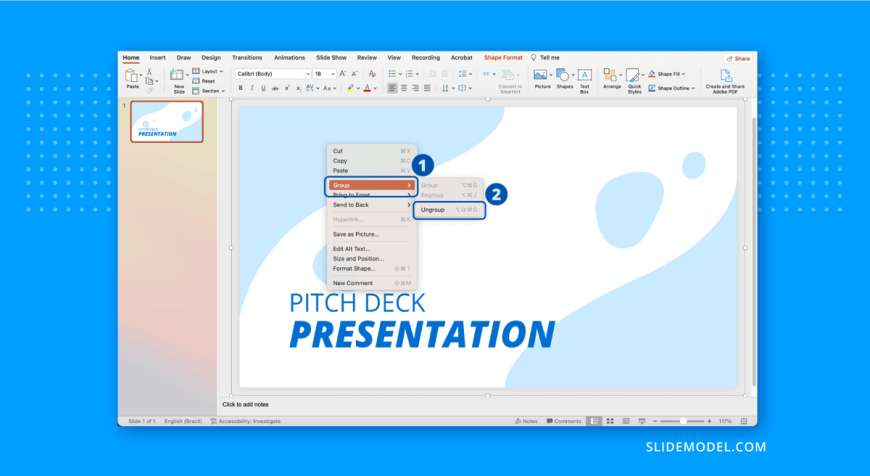870x476 pixels.
Task: Clear all formatting icon
Action: pyautogui.click(x=372, y=74)
